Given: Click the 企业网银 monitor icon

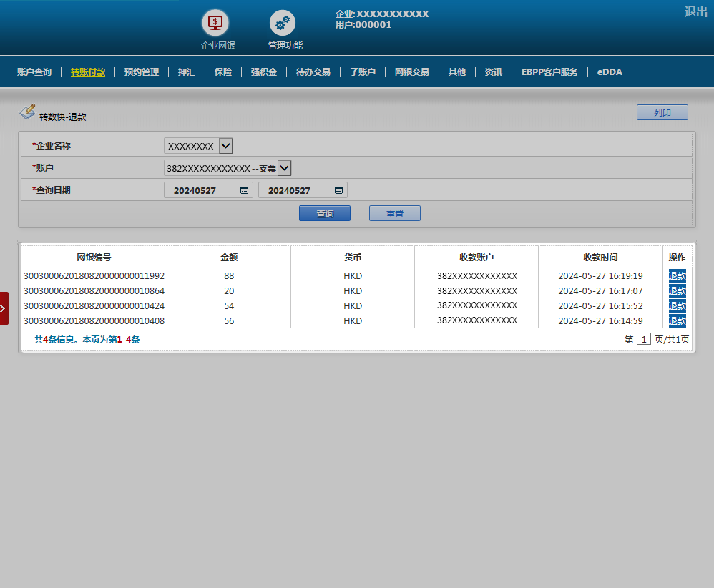Looking at the screenshot, I should tap(215, 23).
